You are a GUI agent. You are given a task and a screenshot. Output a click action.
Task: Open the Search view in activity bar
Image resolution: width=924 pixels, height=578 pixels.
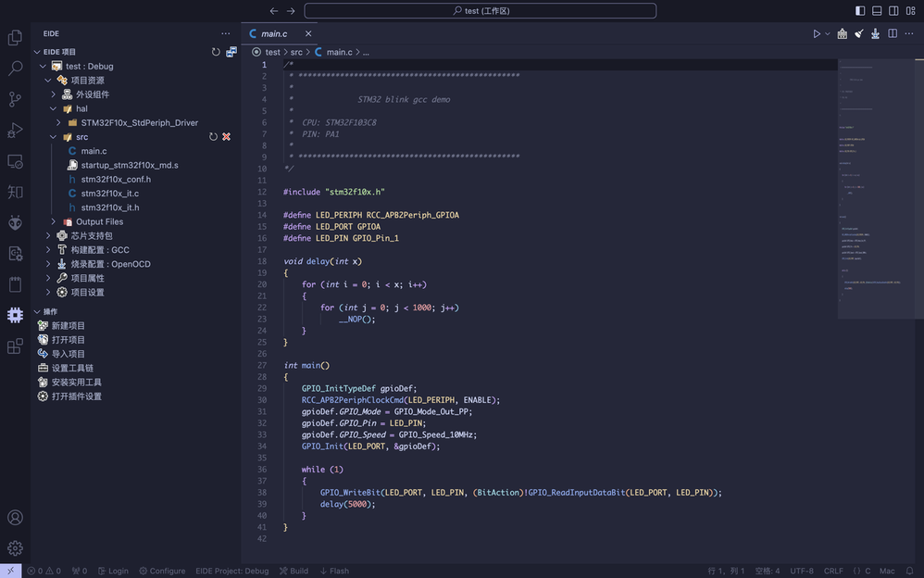click(15, 69)
